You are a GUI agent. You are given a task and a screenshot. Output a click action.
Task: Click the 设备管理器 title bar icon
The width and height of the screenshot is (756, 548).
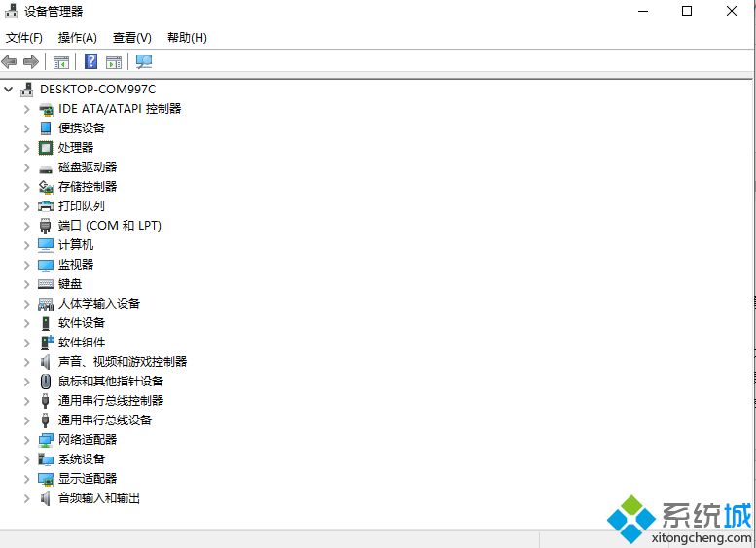point(11,11)
